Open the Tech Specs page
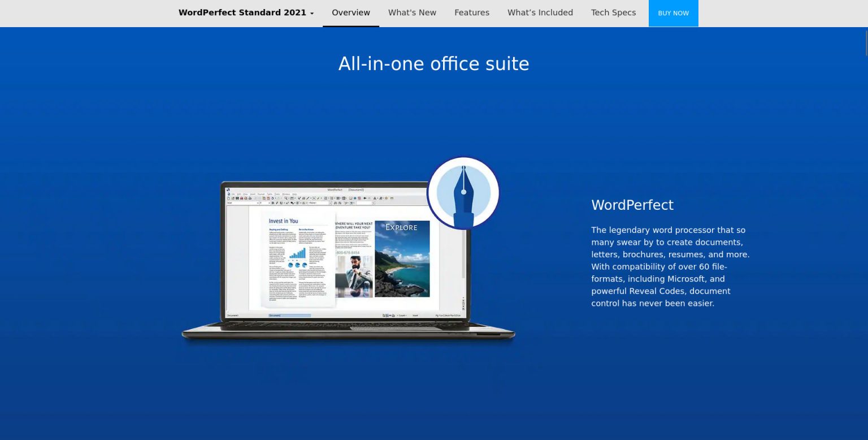 pos(613,13)
